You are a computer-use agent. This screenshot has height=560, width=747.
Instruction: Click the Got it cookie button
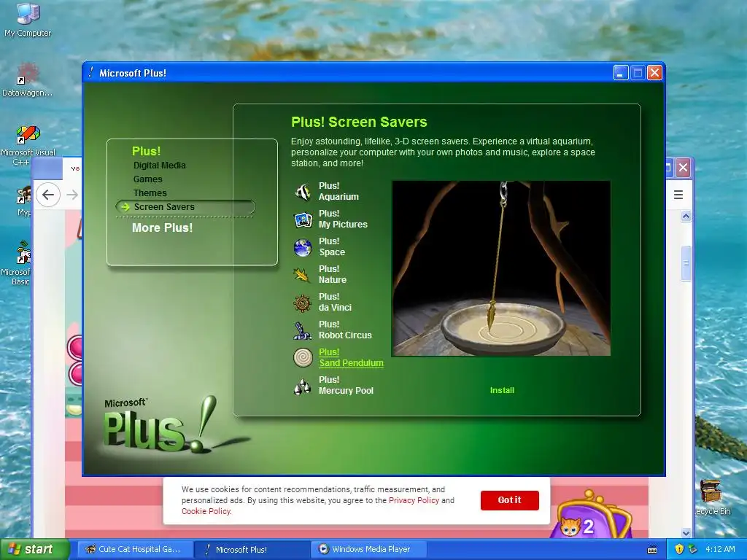[x=510, y=500]
